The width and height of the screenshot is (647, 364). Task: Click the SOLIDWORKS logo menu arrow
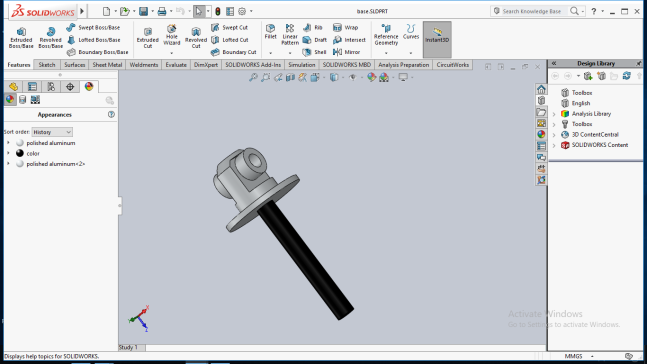click(x=82, y=11)
